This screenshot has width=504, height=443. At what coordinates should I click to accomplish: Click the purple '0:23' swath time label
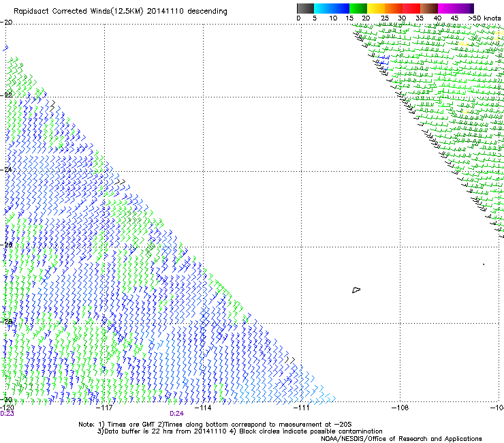point(7,414)
